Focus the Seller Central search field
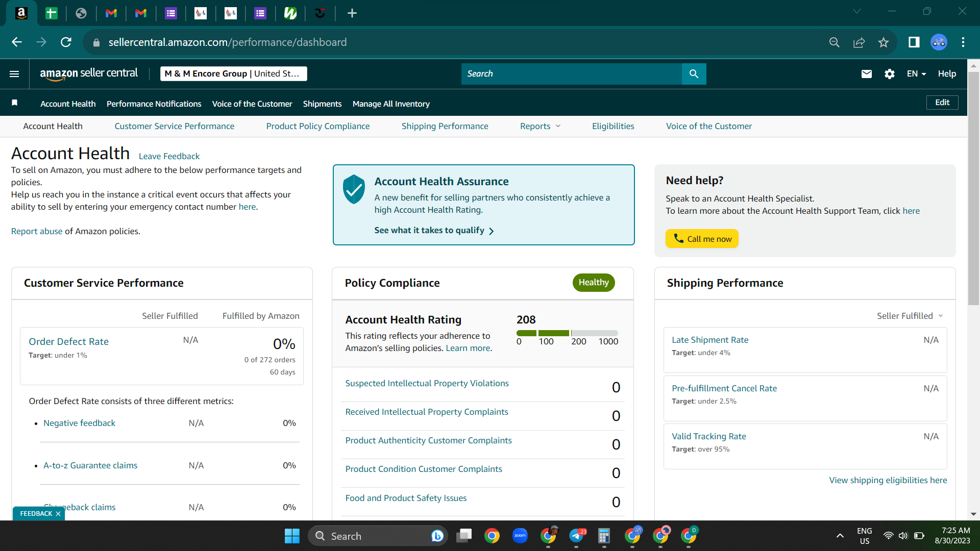Image resolution: width=980 pixels, height=551 pixels. click(572, 74)
